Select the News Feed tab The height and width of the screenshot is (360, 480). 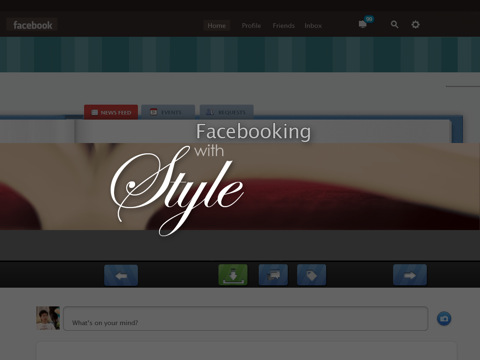pos(111,112)
